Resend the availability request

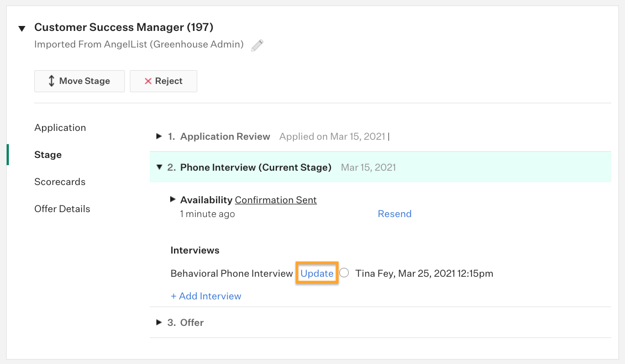click(395, 214)
